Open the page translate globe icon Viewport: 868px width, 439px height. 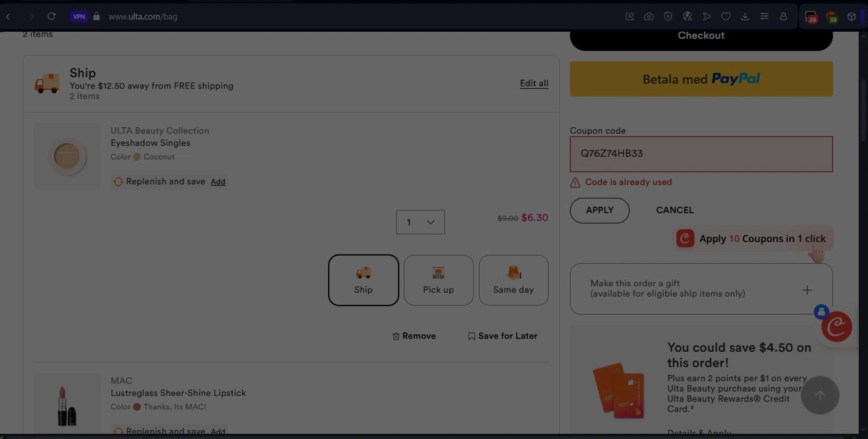click(687, 17)
